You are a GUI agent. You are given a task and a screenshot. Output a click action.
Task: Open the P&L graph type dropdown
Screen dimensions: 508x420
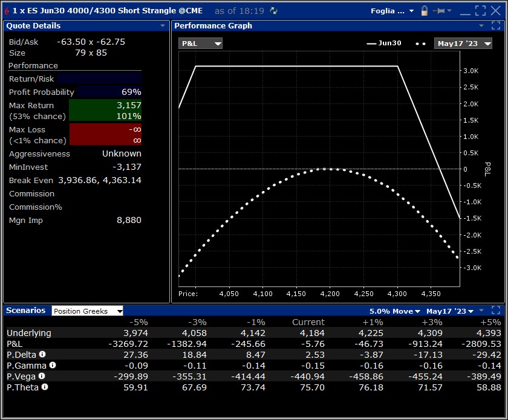click(x=200, y=44)
